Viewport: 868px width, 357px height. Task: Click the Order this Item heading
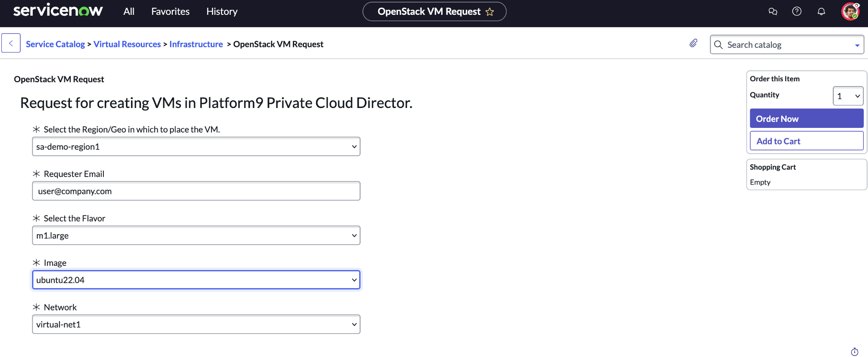tap(775, 79)
